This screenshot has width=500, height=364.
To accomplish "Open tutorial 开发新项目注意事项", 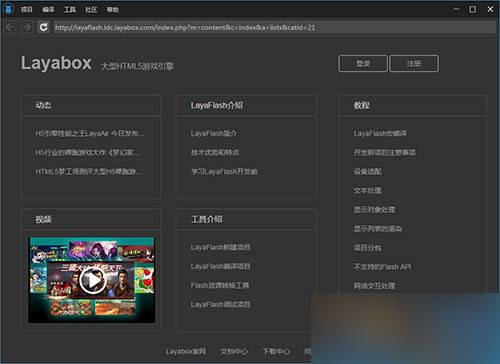I will tap(384, 153).
